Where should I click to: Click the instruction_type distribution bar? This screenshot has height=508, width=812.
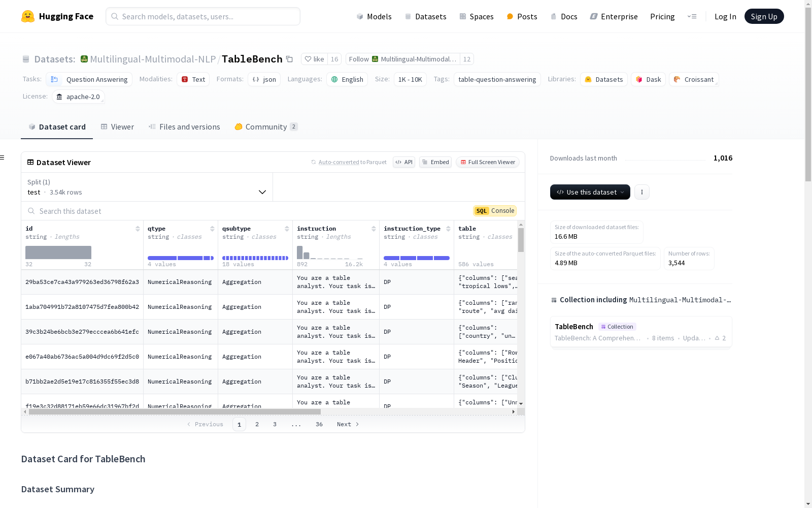[x=417, y=258]
